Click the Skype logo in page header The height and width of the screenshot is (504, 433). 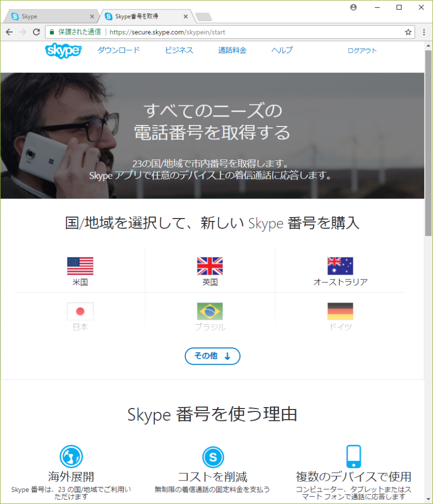tap(64, 51)
